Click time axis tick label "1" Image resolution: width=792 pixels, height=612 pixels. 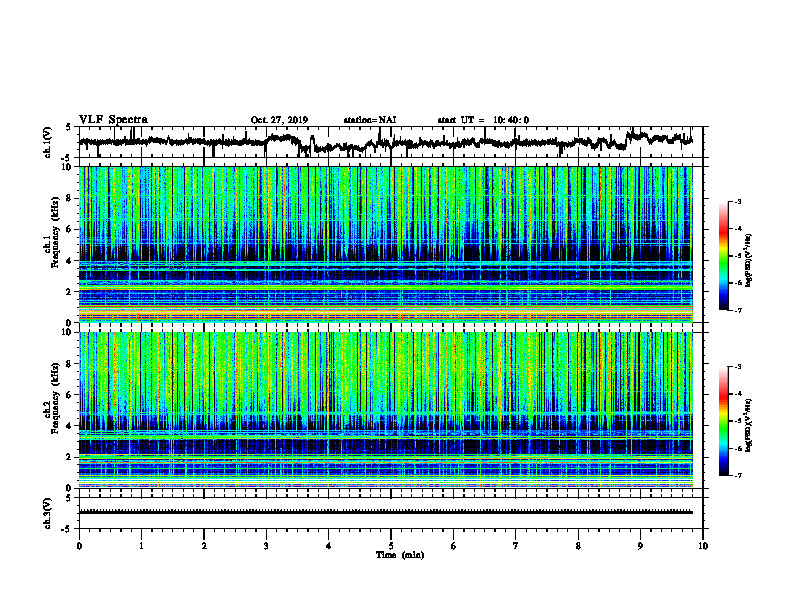pyautogui.click(x=141, y=546)
